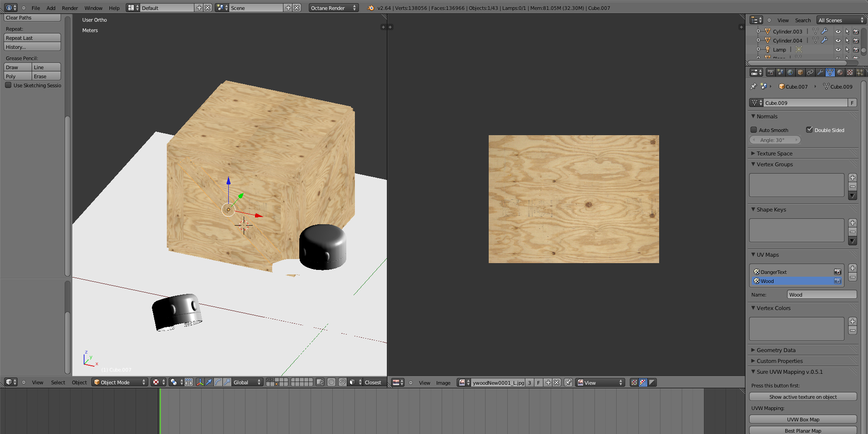This screenshot has width=868, height=434.
Task: Click the Clear Paths button
Action: click(x=32, y=18)
